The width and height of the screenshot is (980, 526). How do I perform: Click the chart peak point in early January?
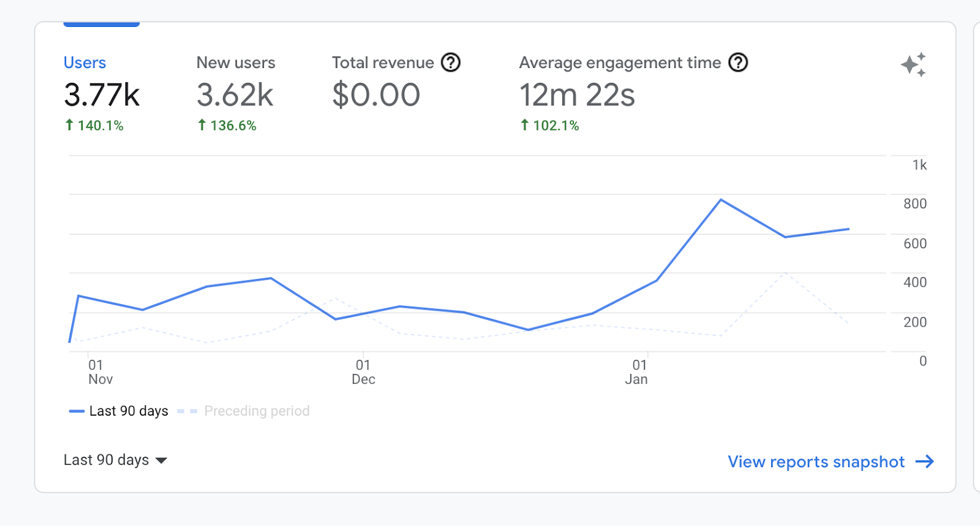click(x=721, y=200)
